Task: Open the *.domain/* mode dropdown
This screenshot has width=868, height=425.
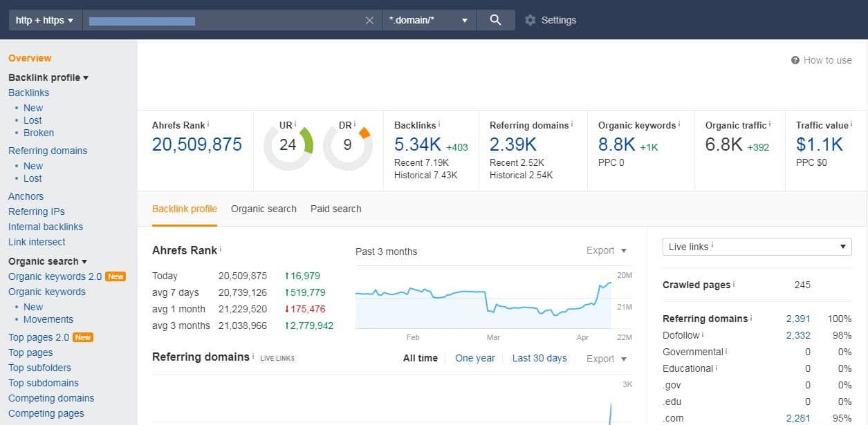Action: [429, 20]
